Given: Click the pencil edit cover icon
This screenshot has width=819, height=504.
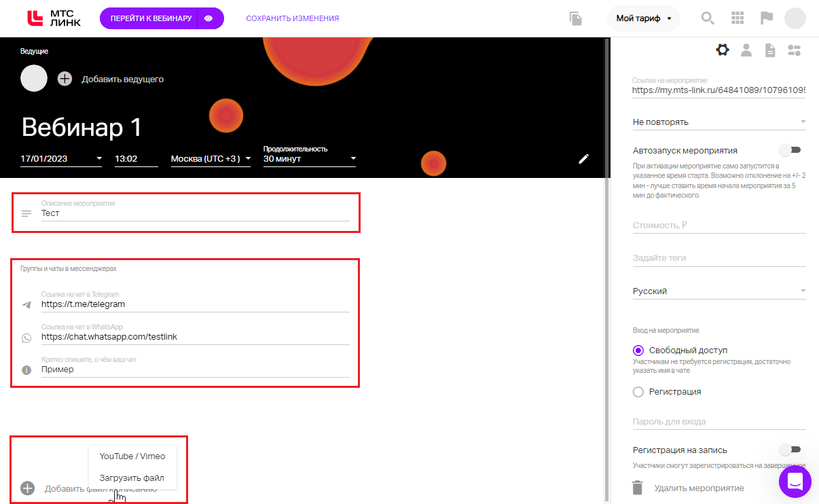Looking at the screenshot, I should 583,159.
